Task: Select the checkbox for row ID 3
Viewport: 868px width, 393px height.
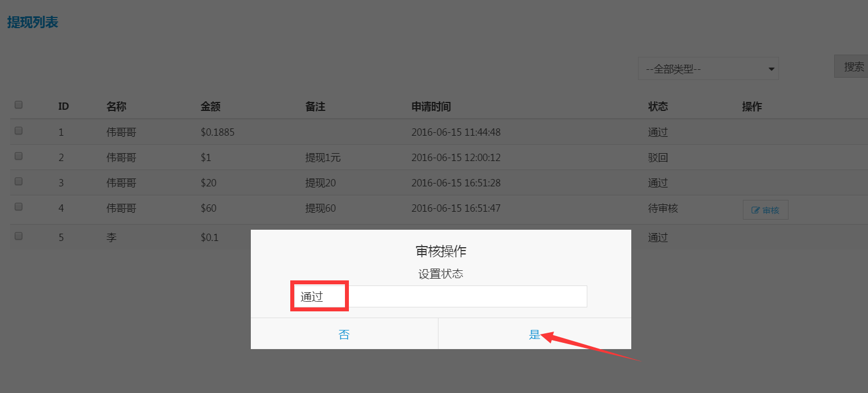Action: [x=19, y=181]
